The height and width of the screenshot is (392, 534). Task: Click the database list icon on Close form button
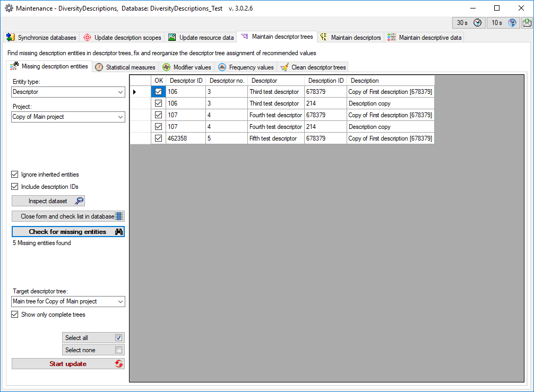119,216
